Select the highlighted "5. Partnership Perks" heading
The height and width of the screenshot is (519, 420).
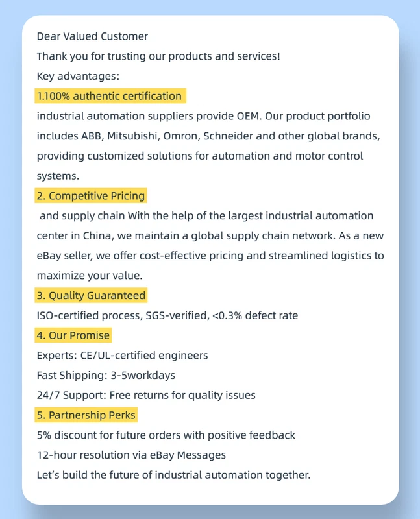[x=87, y=415]
